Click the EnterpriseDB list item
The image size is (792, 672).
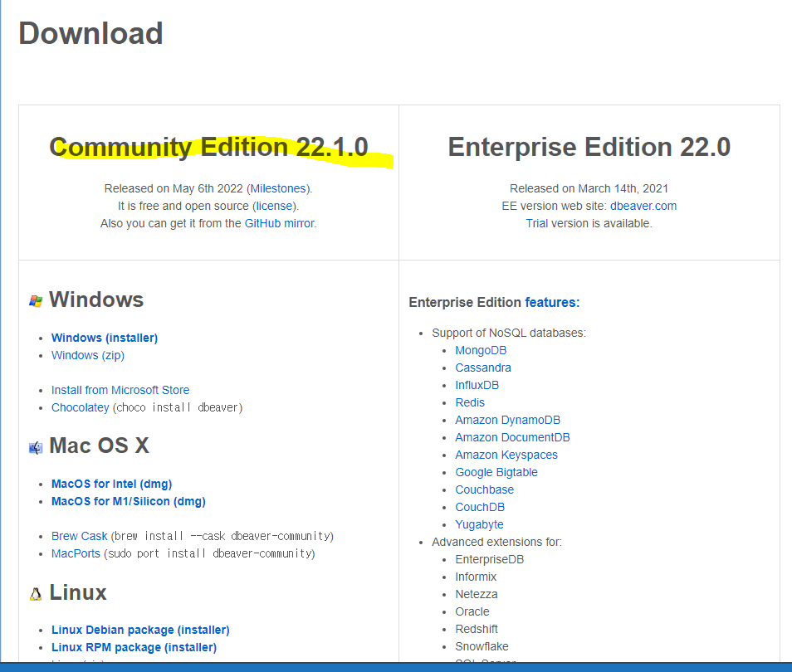(x=490, y=559)
